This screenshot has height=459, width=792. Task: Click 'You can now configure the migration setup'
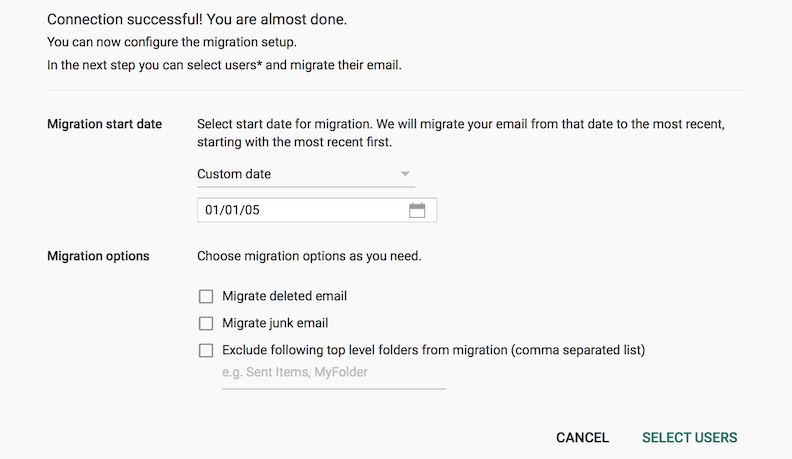click(x=173, y=42)
